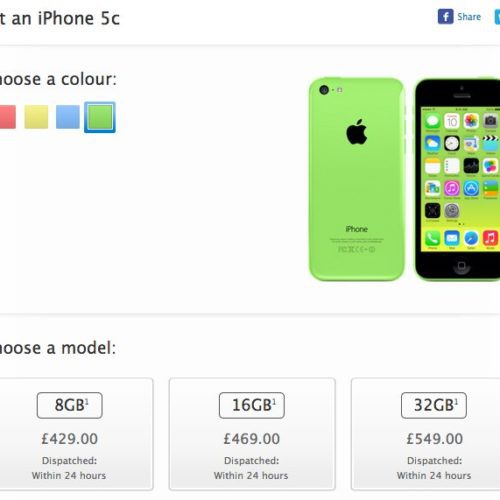Click the Phone app icon on screen
Screen dimensions: 500x500
click(x=432, y=239)
